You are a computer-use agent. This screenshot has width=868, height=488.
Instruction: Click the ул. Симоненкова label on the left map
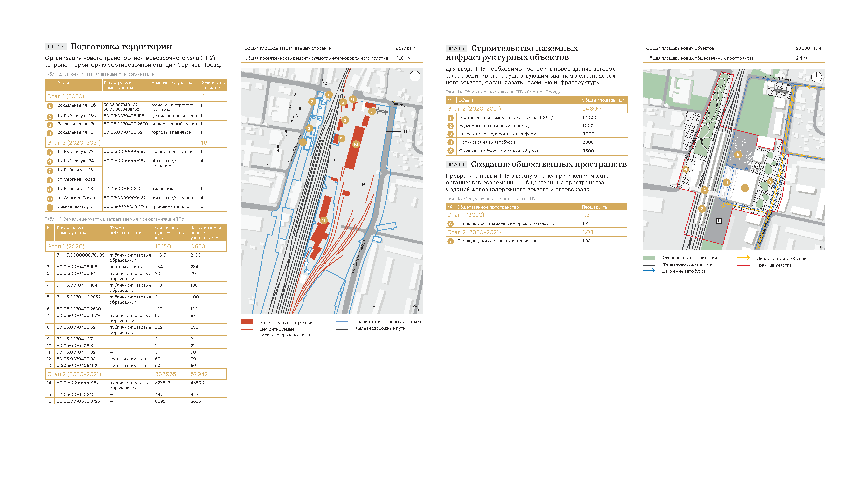[358, 257]
